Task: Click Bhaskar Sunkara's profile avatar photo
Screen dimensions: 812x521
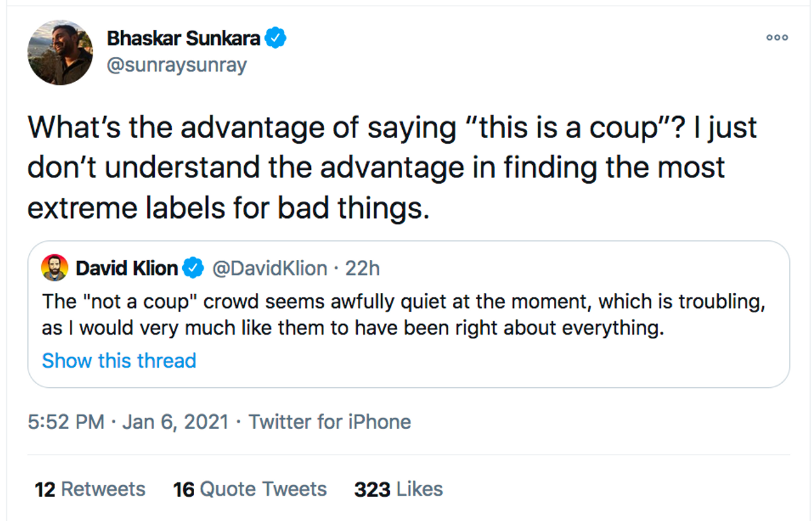Action: 60,53
